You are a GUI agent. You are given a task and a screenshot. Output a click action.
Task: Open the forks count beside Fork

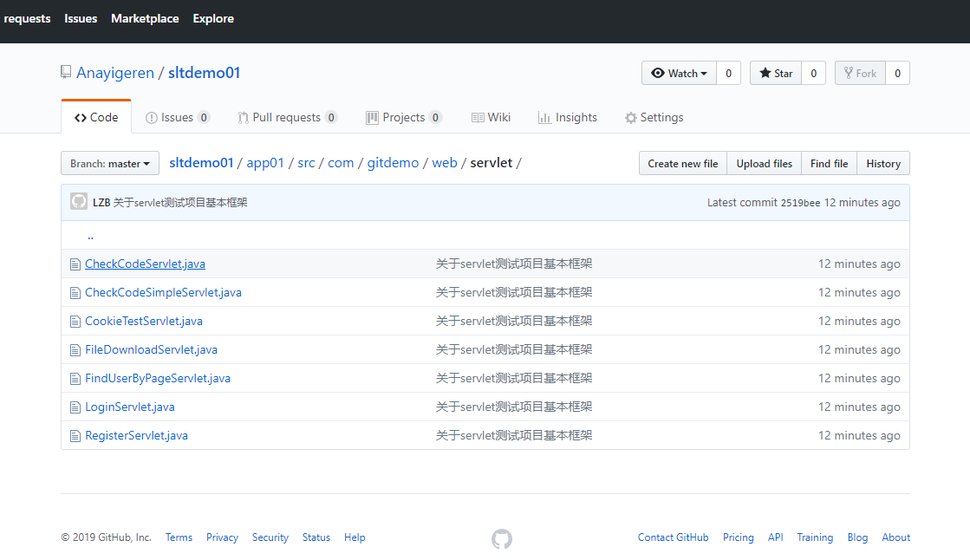click(898, 73)
